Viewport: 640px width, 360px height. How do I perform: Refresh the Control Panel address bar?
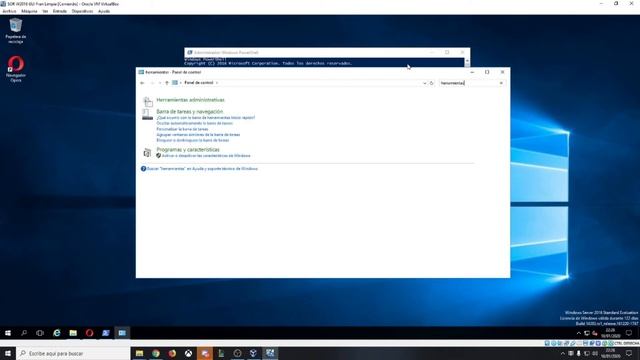coord(431,83)
